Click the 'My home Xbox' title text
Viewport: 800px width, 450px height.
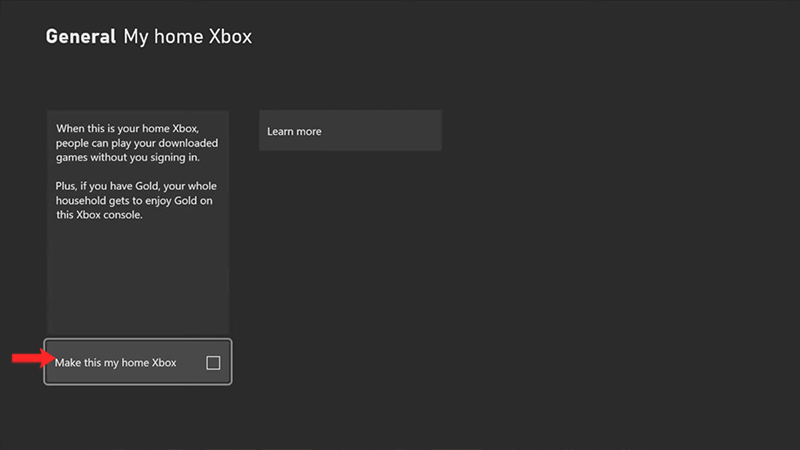click(x=188, y=37)
